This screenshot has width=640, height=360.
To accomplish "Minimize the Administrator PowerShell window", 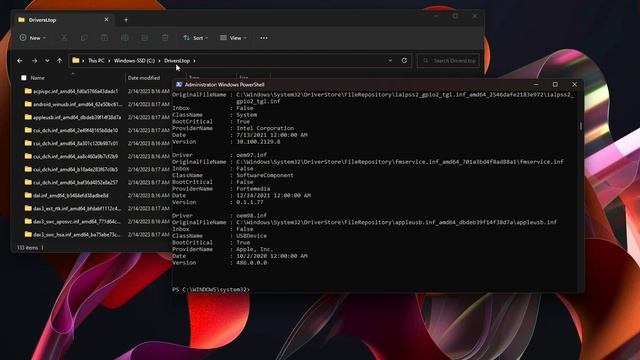I will click(x=536, y=84).
